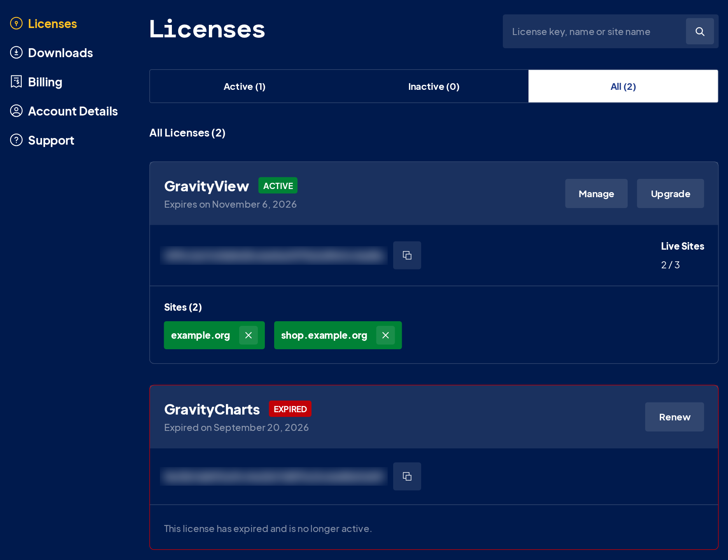Click the Licenses key icon in sidebar

(16, 23)
